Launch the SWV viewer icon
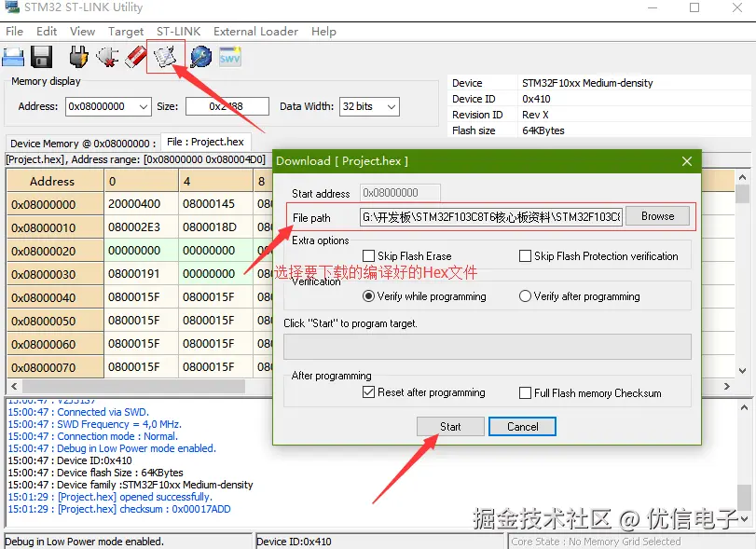 (x=228, y=57)
